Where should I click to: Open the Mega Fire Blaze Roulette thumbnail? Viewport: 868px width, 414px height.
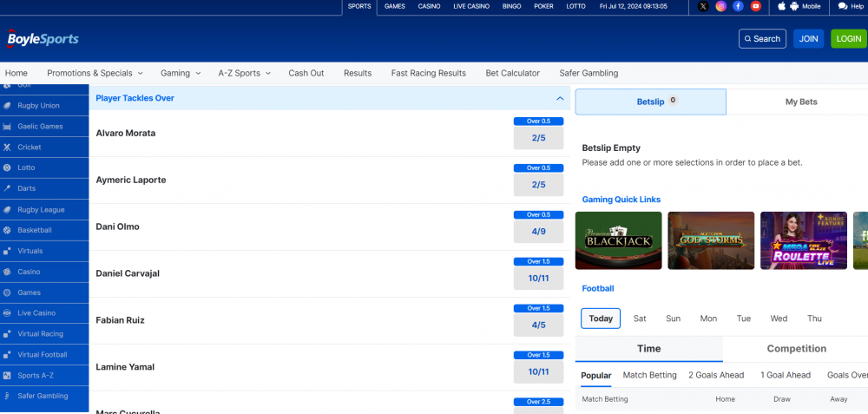coord(803,240)
